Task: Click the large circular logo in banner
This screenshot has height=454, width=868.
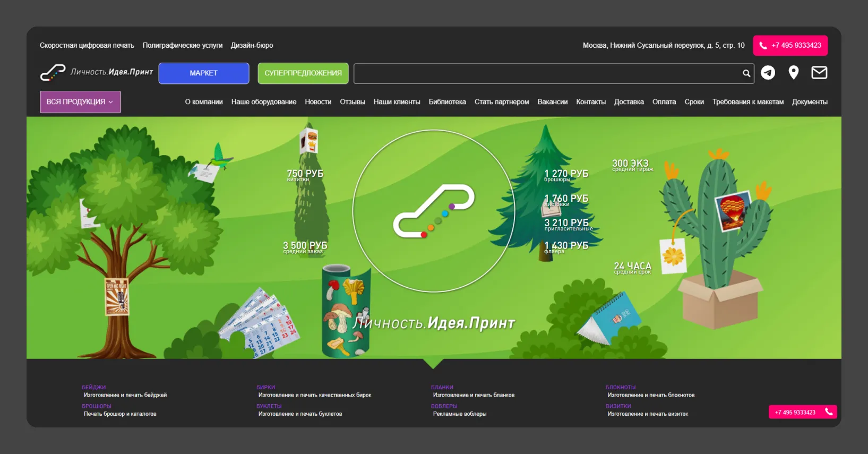Action: (434, 211)
